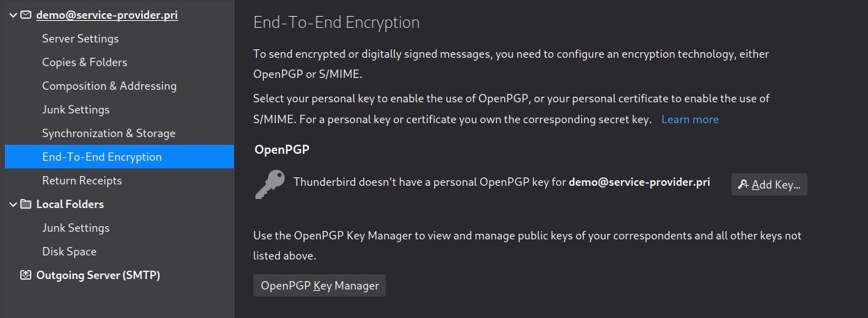
Task: Click the Add Key... button
Action: [769, 184]
